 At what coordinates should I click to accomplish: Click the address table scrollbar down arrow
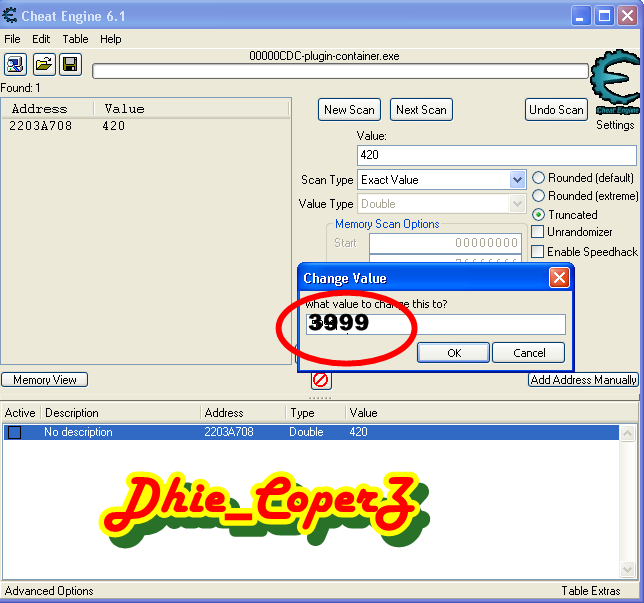pyautogui.click(x=628, y=570)
